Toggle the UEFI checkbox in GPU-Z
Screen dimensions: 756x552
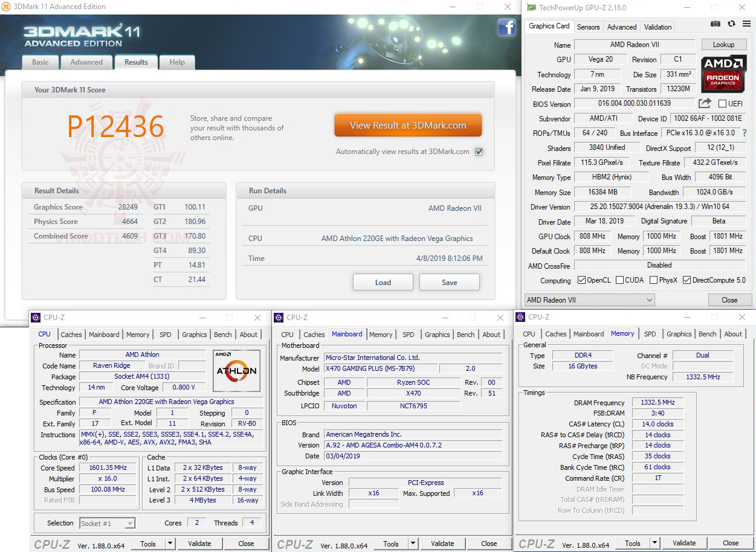[x=722, y=104]
